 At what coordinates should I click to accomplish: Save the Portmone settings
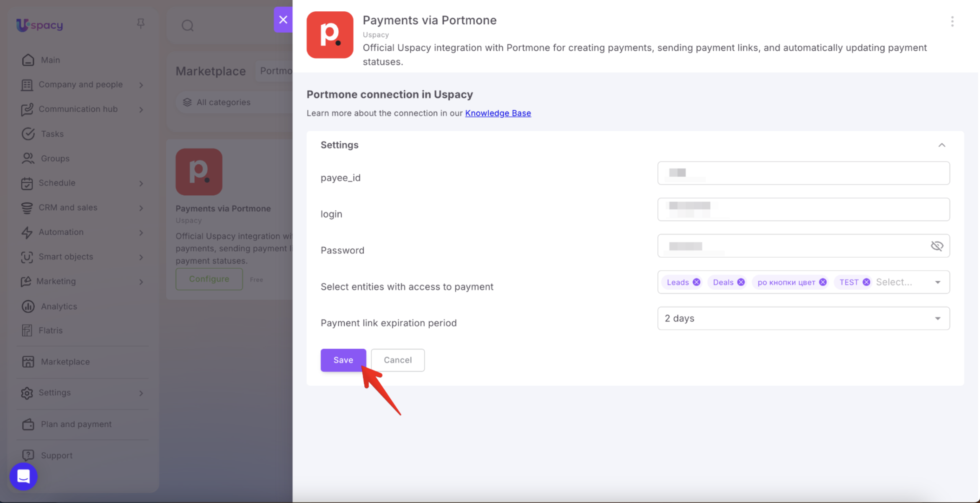pyautogui.click(x=343, y=360)
